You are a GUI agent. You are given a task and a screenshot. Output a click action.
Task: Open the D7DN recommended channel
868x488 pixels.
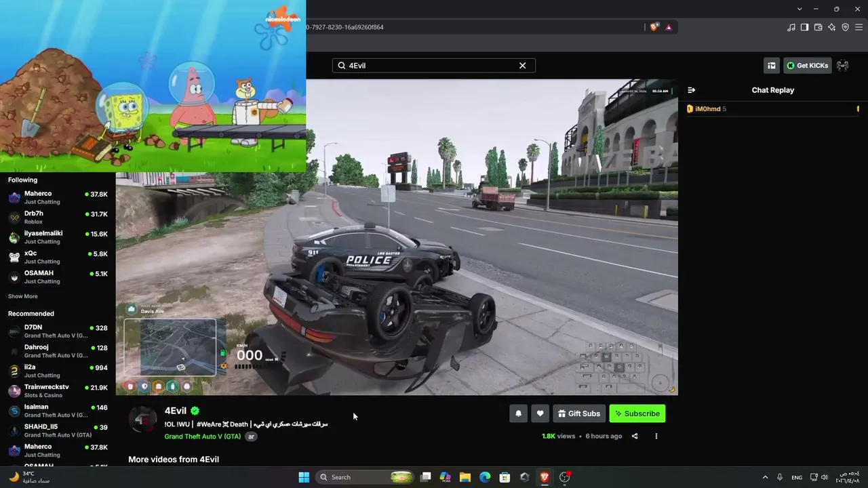pyautogui.click(x=58, y=331)
